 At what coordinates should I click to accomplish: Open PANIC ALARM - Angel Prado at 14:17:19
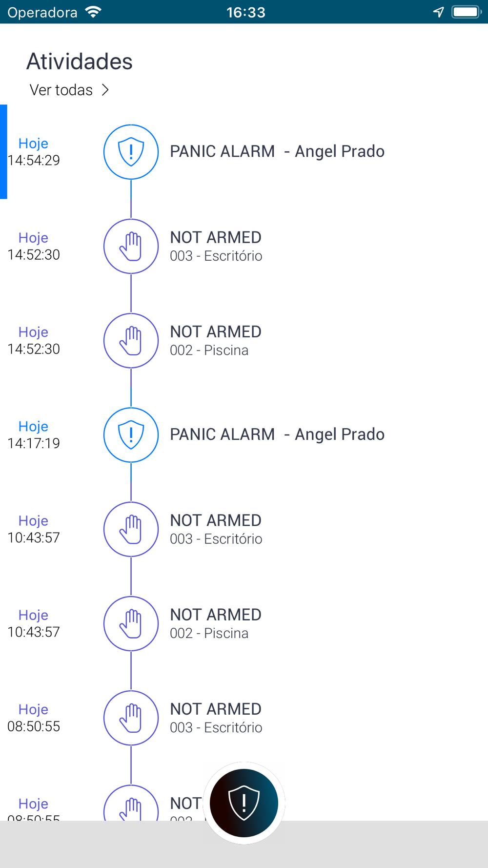tap(277, 434)
